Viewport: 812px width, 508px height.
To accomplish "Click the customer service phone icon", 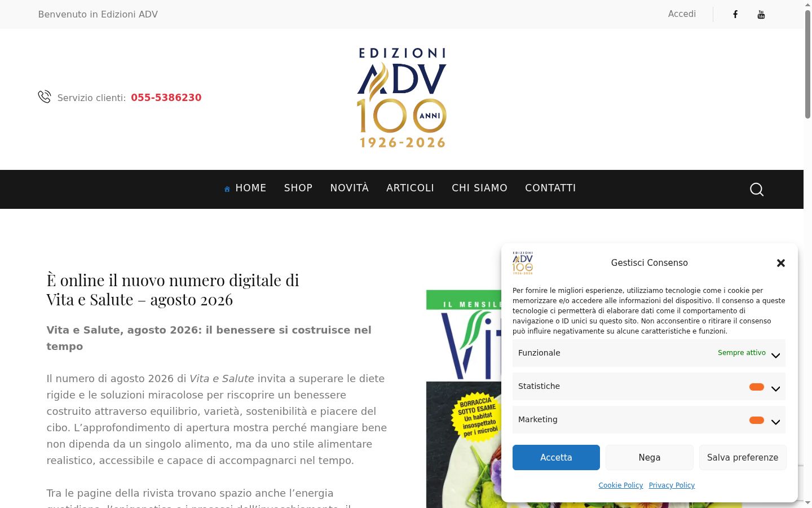I will [x=45, y=97].
